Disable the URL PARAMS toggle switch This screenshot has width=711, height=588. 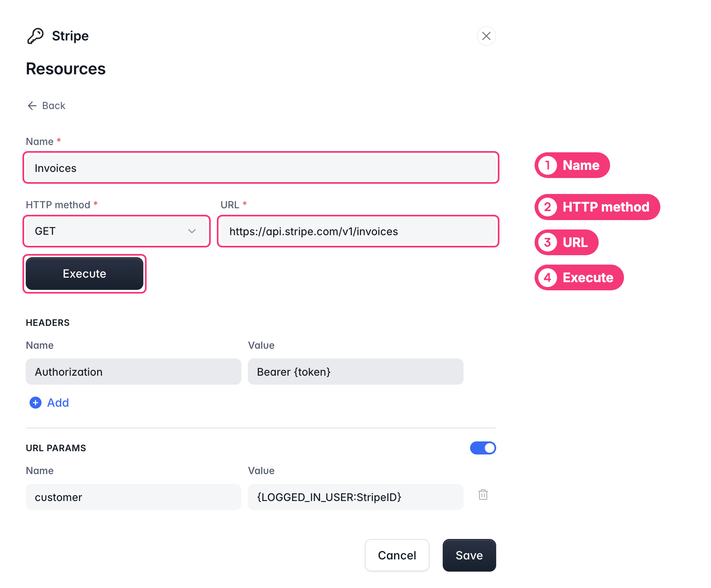click(x=483, y=448)
